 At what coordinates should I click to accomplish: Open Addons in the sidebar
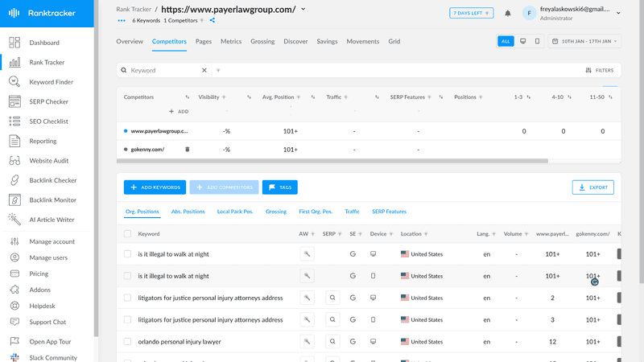click(39, 290)
